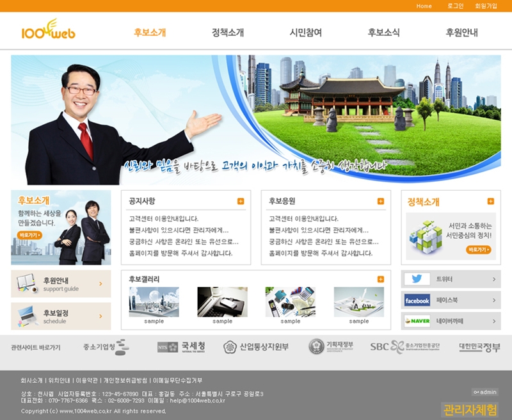Expand the 후보응원 section with plus icon

(x=381, y=201)
